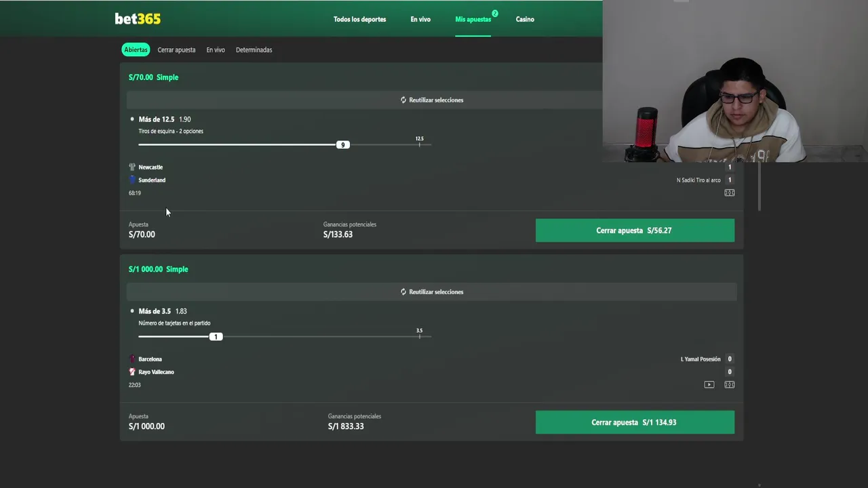
Task: Click the page vertical scrollbar
Action: tap(759, 186)
